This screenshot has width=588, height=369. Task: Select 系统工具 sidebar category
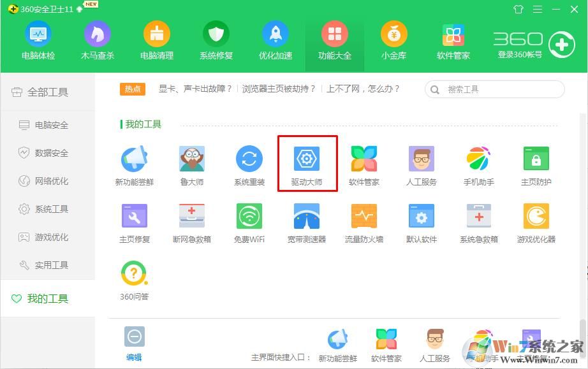click(x=48, y=209)
